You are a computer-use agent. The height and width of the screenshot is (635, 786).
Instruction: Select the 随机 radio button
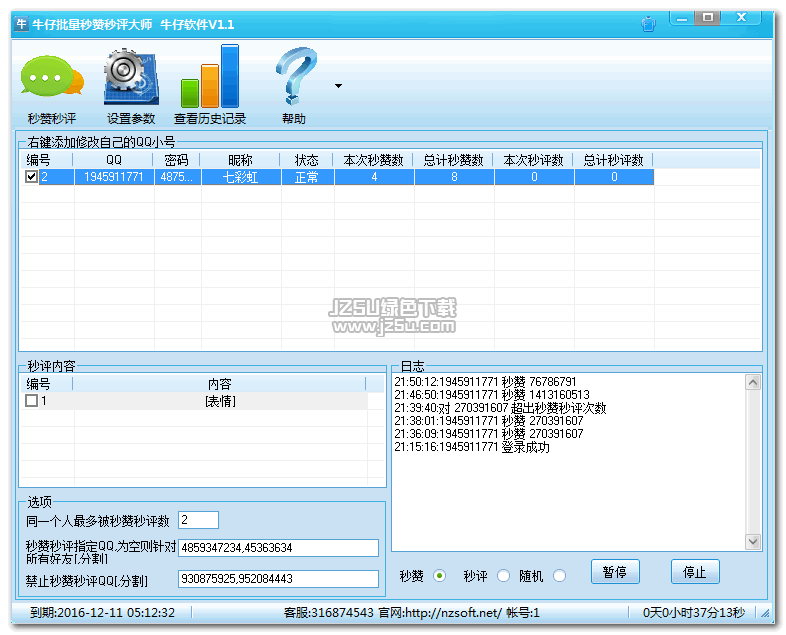[559, 576]
